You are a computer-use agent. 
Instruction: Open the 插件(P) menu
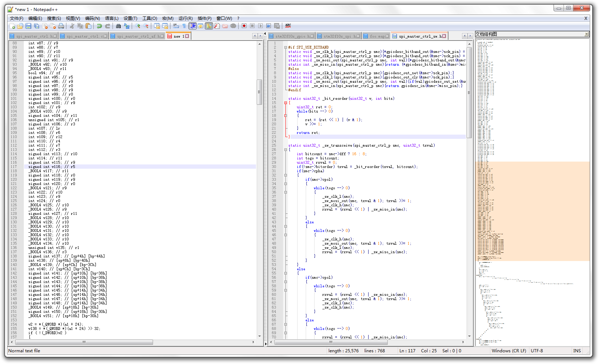[205, 18]
